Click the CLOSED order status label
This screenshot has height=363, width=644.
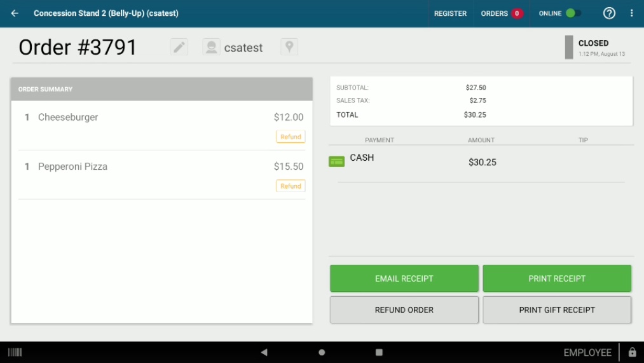coord(594,43)
